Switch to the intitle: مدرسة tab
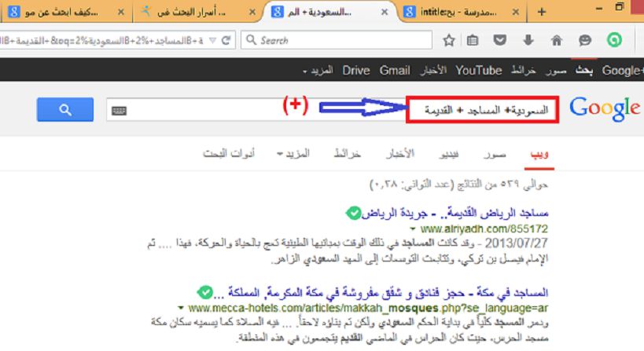 (458, 13)
